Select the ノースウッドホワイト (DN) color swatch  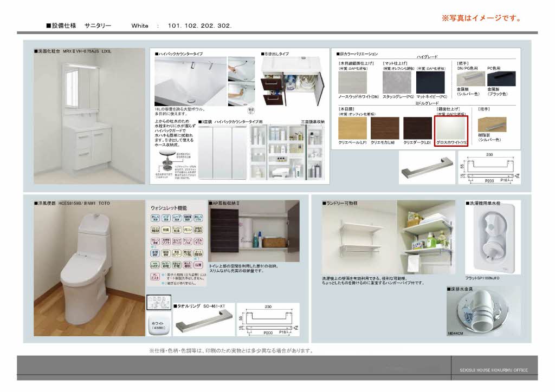point(352,83)
